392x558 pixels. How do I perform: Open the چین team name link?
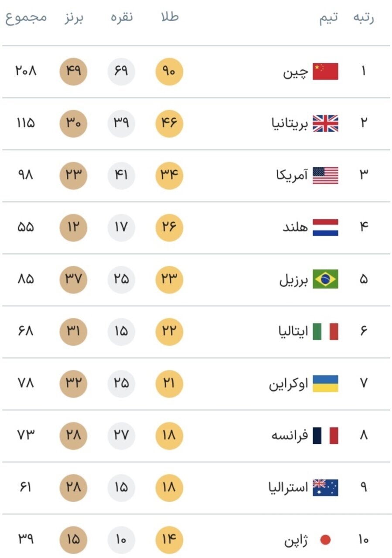(x=295, y=71)
